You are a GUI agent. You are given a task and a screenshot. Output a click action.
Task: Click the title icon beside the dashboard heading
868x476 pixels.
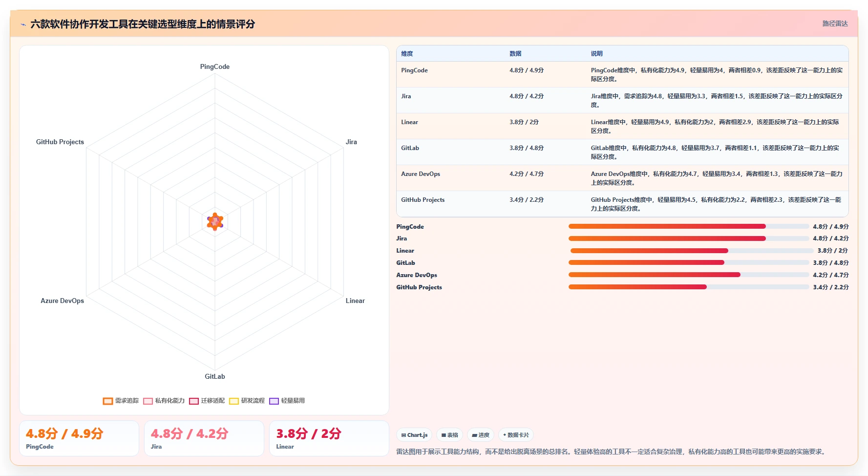click(23, 24)
